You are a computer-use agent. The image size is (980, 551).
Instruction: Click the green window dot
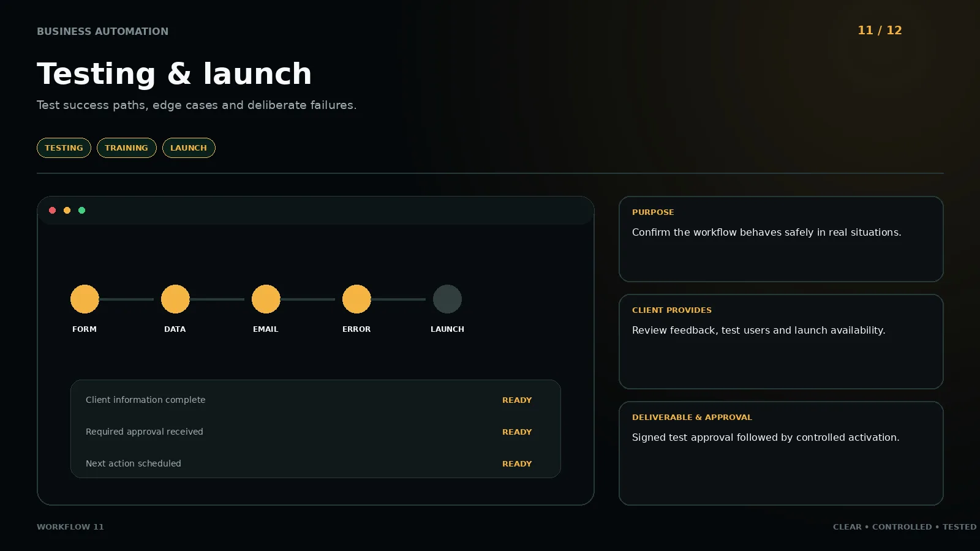[x=82, y=211]
